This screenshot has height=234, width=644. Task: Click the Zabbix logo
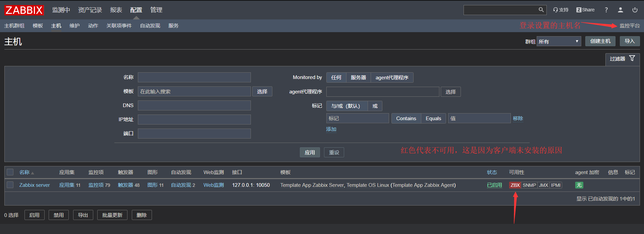[x=24, y=10]
